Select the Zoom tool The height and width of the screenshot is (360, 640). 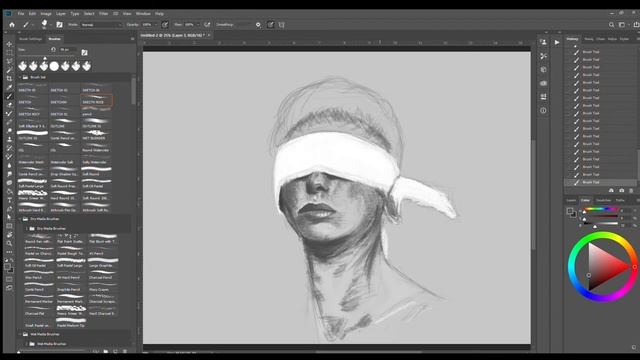(x=9, y=244)
